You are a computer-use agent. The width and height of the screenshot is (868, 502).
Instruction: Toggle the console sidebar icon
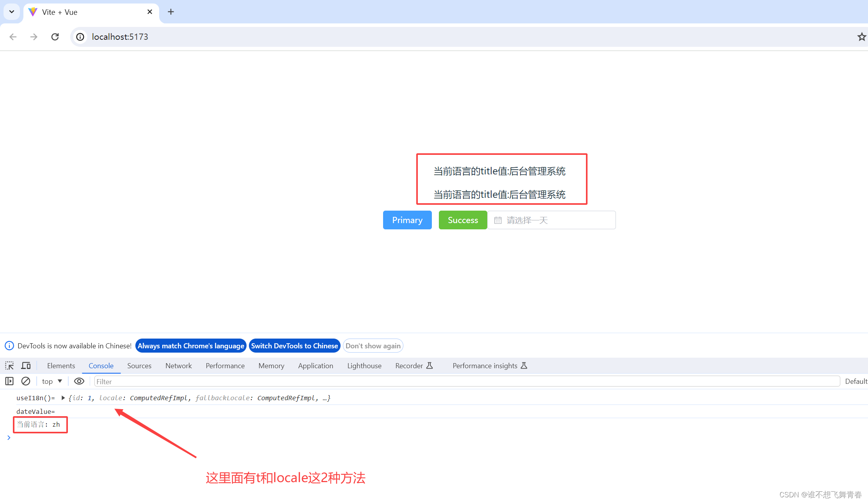9,381
